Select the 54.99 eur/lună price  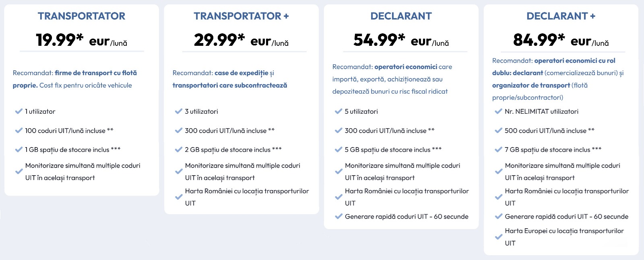pyautogui.click(x=401, y=40)
